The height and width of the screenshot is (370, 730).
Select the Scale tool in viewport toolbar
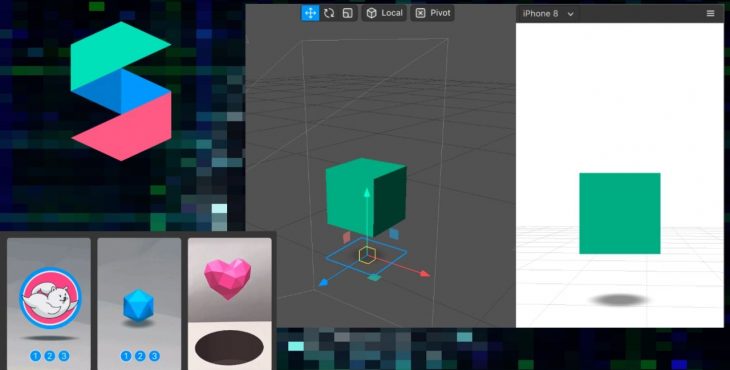tap(348, 13)
